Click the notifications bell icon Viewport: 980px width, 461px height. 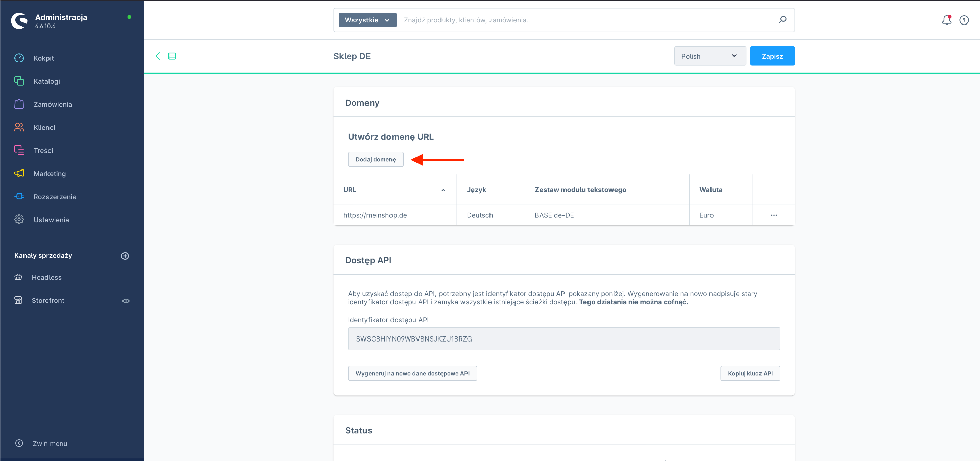click(946, 20)
